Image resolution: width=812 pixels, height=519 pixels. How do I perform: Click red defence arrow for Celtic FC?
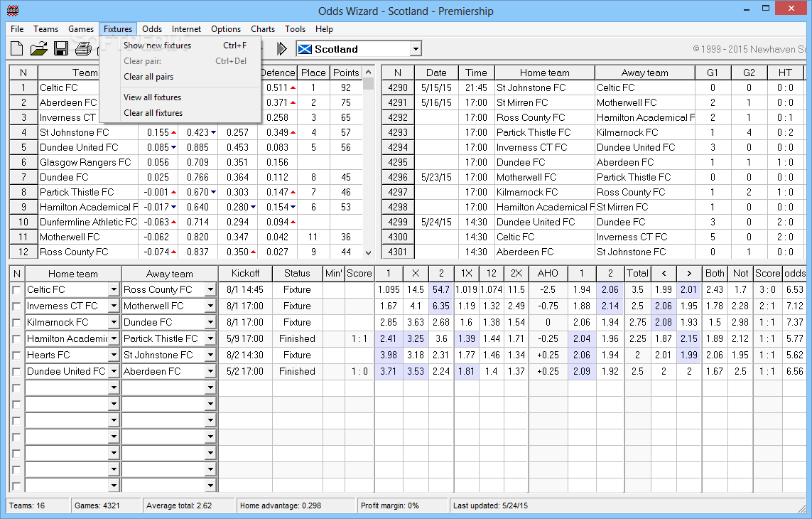(293, 88)
